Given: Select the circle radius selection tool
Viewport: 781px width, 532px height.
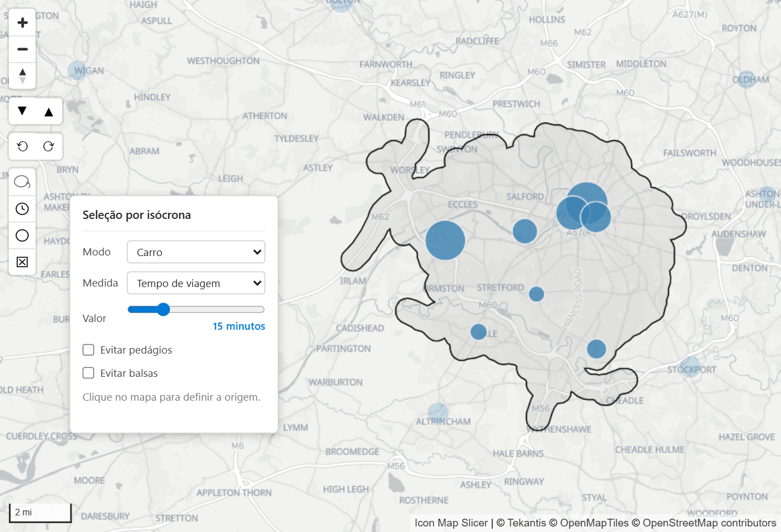Looking at the screenshot, I should click(22, 236).
